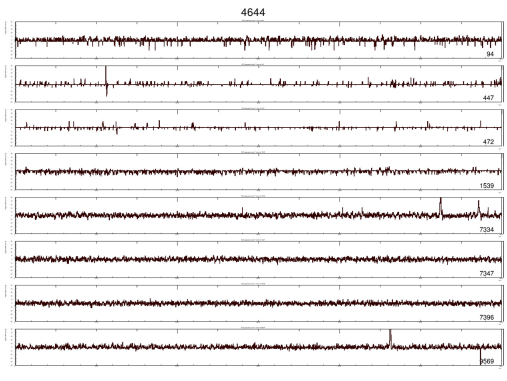Select the trace panel labeled 472
The width and height of the screenshot is (507, 381).
[x=259, y=128]
